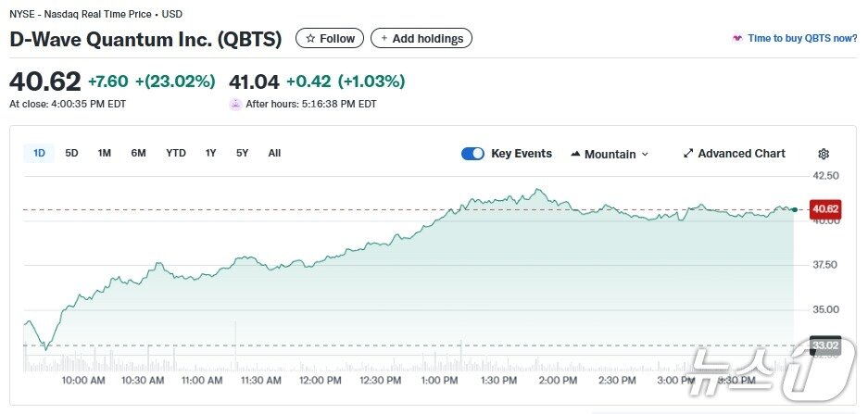868x414 pixels.
Task: Click the after-hours moon icon
Action: click(x=235, y=104)
